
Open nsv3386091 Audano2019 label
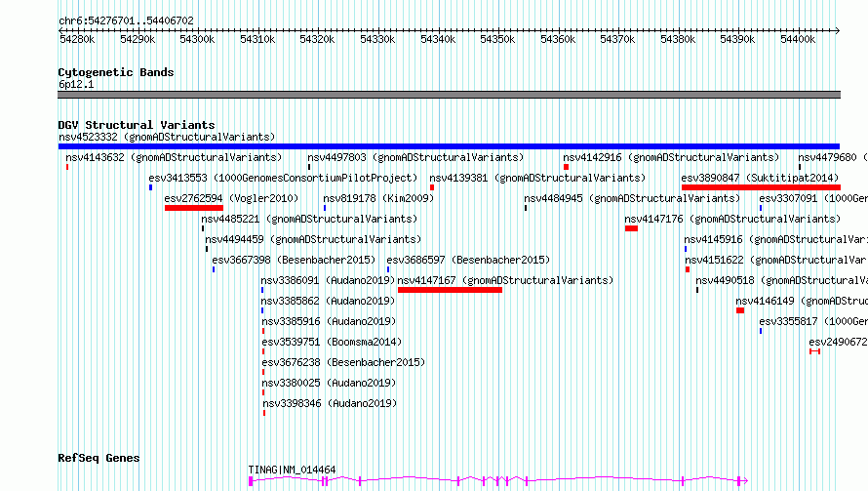click(329, 280)
